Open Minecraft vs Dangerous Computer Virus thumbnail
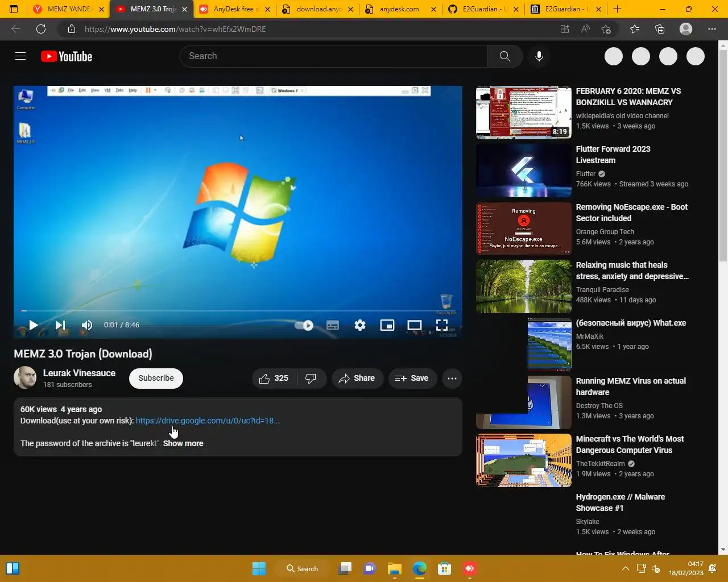728x582 pixels. (x=524, y=460)
